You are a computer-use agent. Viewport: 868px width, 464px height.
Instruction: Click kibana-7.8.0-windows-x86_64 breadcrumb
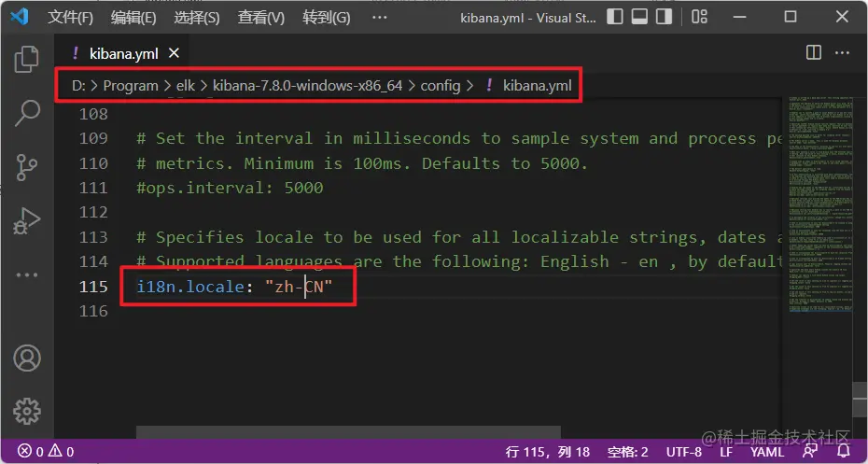[x=307, y=86]
